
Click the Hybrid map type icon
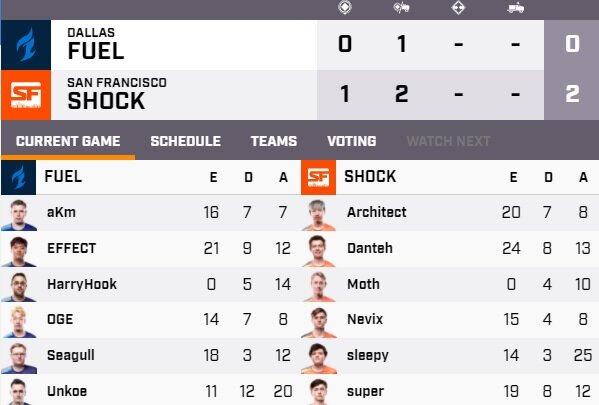pyautogui.click(x=401, y=7)
